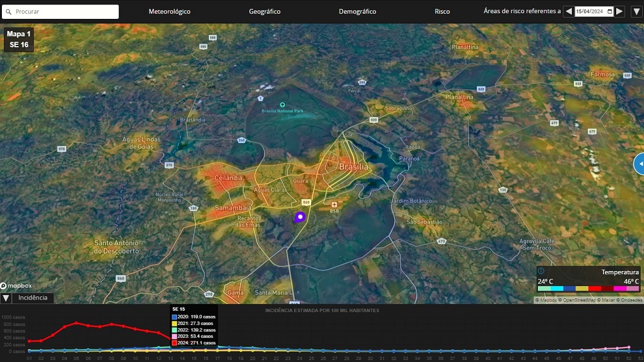Open the Geográfico menu
Screen dimensions: 644x362
point(265,11)
